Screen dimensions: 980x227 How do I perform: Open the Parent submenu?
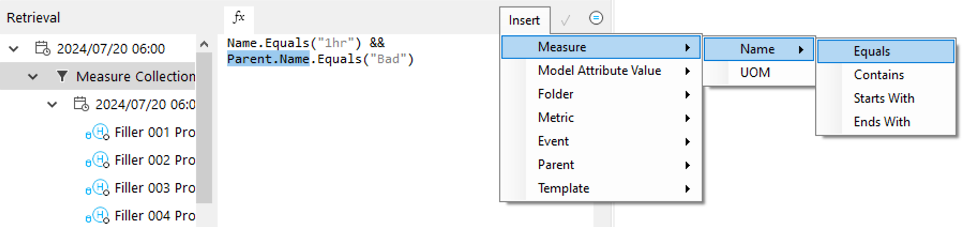pos(601,165)
